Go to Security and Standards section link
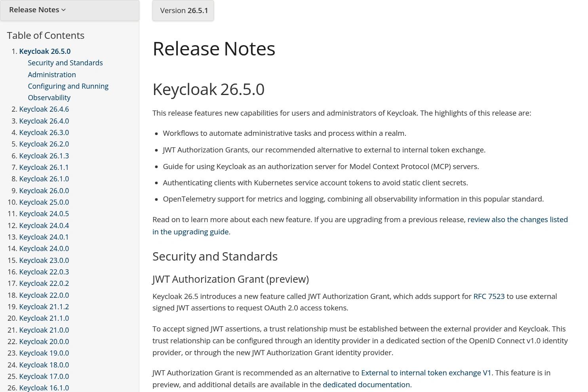This screenshot has width=588, height=392. [65, 63]
